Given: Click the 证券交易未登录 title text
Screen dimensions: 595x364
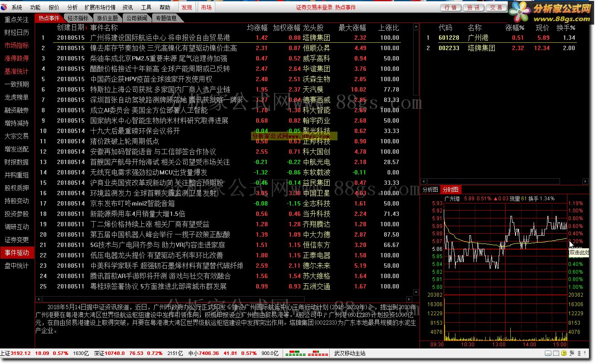Looking at the screenshot, I should (314, 7).
